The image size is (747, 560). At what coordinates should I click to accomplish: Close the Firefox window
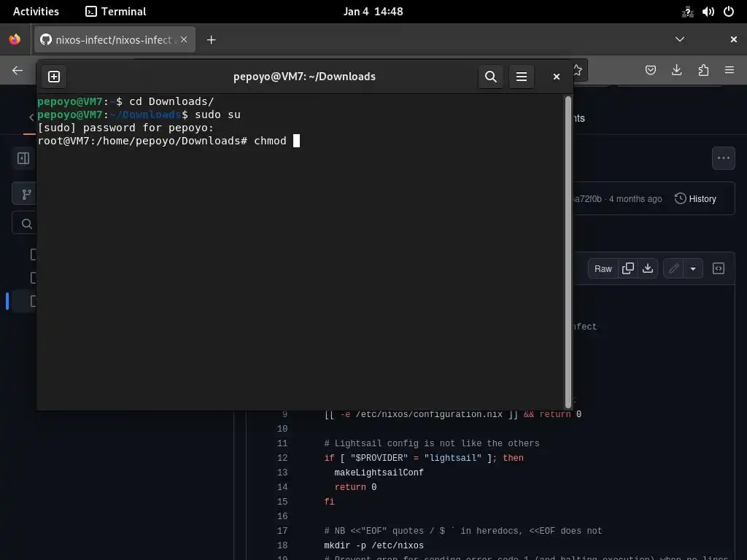point(734,39)
